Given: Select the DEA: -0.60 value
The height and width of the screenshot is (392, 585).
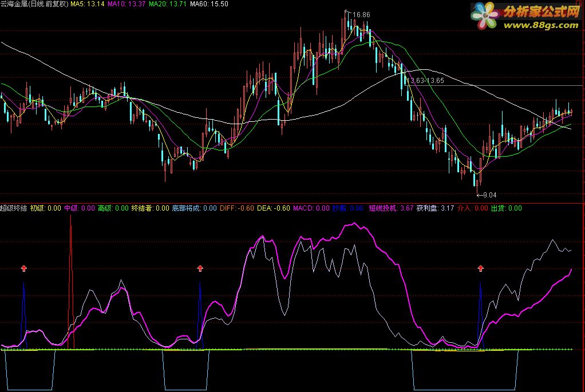Looking at the screenshot, I should pos(274,208).
